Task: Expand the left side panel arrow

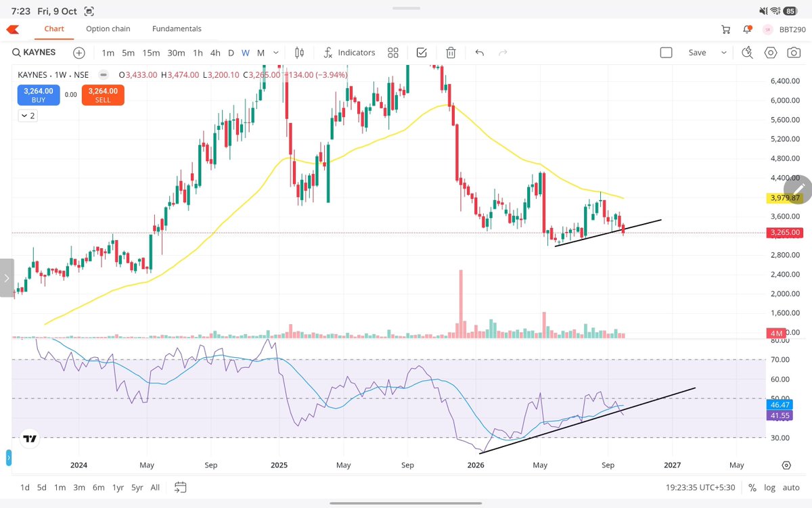Action: 7,278
